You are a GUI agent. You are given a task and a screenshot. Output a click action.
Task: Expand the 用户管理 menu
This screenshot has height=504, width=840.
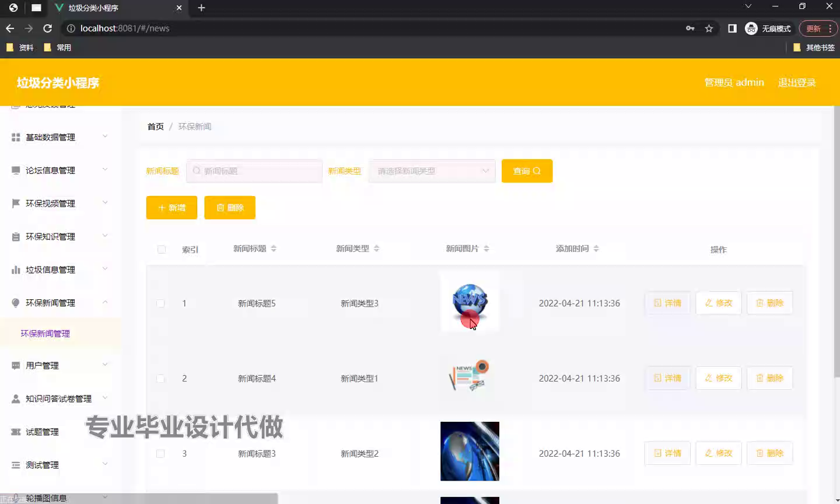(105, 365)
